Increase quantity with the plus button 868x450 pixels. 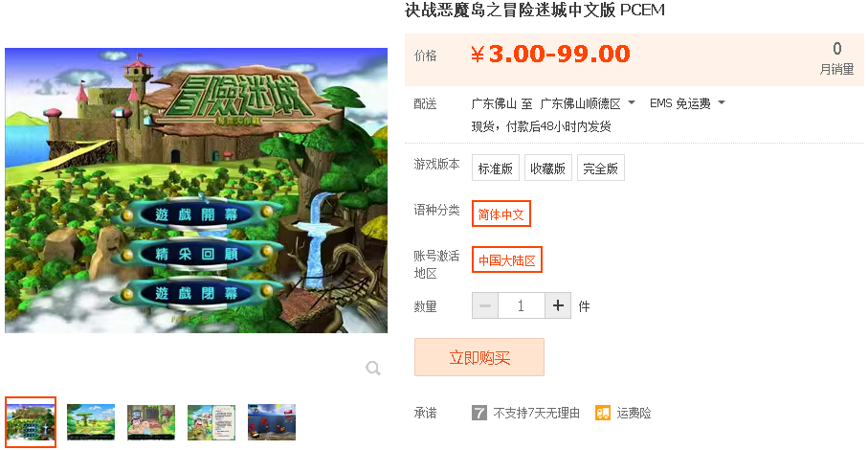(558, 305)
